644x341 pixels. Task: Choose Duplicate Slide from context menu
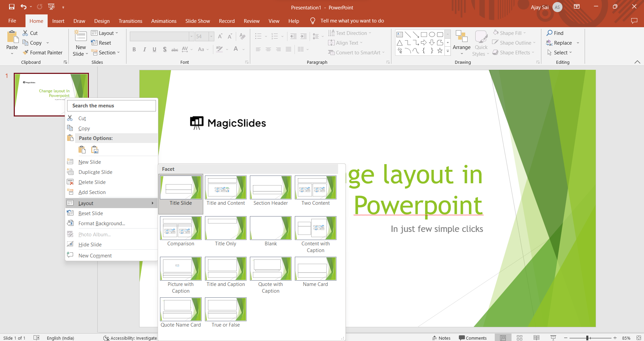(95, 172)
